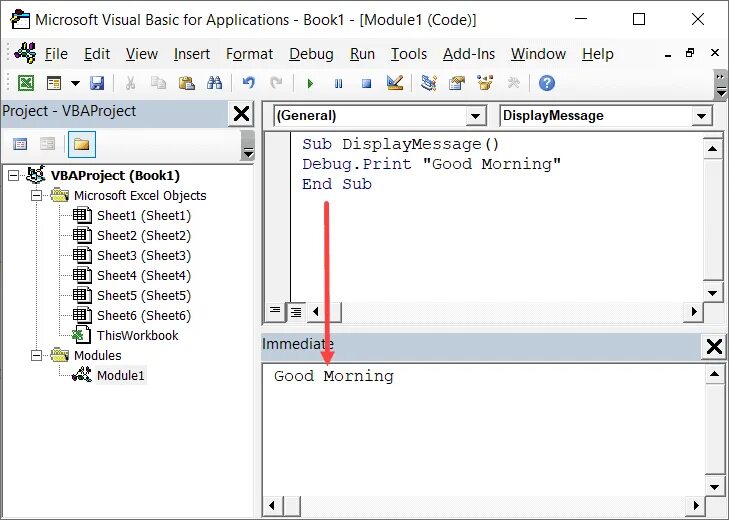Open the File menu
Image resolution: width=729 pixels, height=520 pixels.
56,54
